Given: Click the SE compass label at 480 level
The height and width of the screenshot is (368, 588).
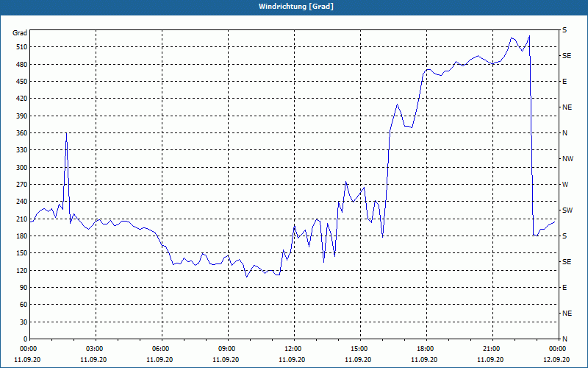Looking at the screenshot, I should [x=567, y=56].
